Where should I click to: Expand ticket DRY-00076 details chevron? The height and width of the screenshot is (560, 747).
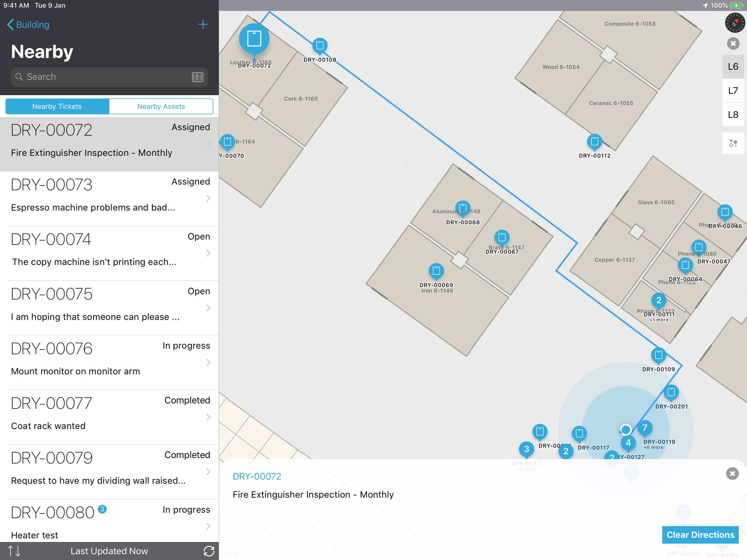tap(208, 362)
